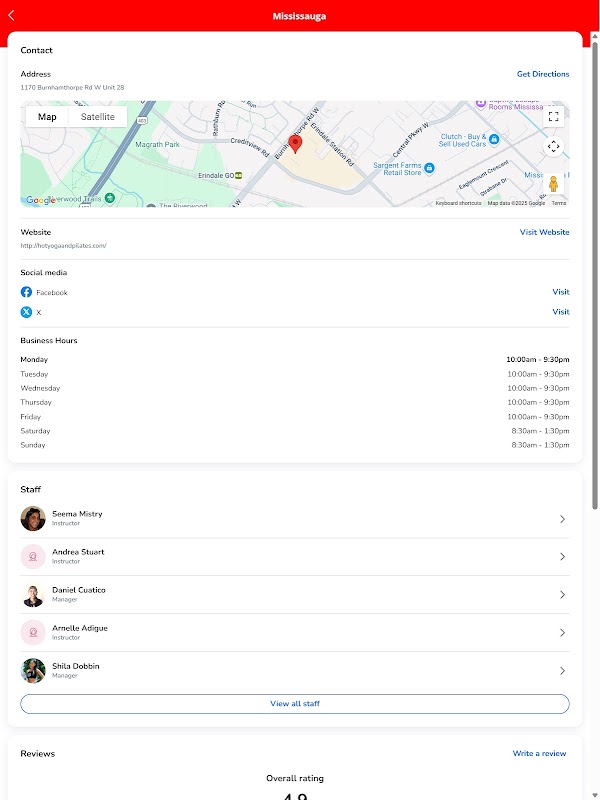Click the X social media icon
Image resolution: width=600 pixels, height=800 pixels.
coord(26,312)
